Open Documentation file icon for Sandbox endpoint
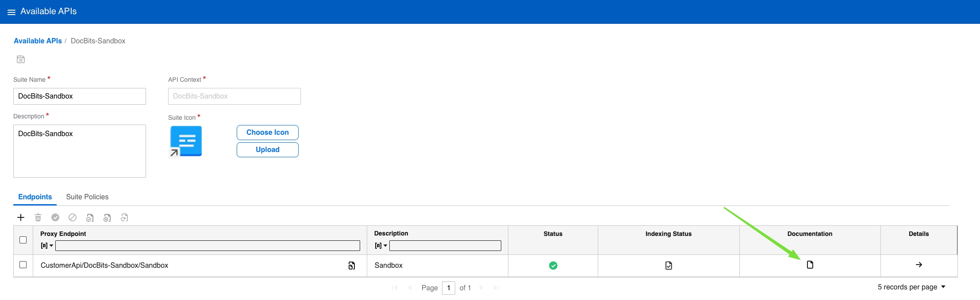This screenshot has width=980, height=300. 810,265
